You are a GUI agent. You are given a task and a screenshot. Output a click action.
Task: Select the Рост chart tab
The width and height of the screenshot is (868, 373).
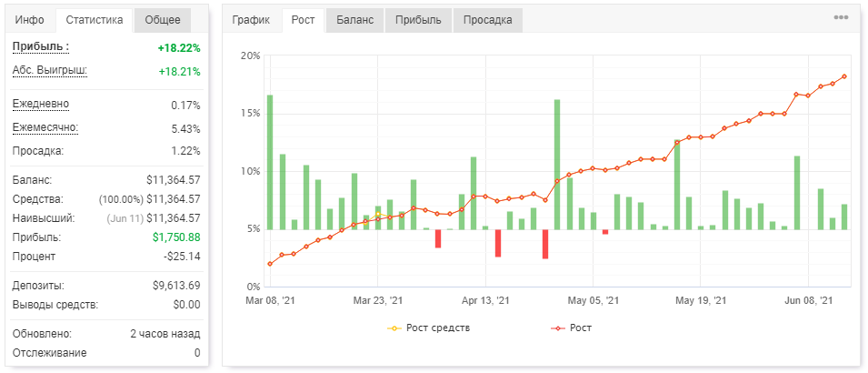point(303,20)
